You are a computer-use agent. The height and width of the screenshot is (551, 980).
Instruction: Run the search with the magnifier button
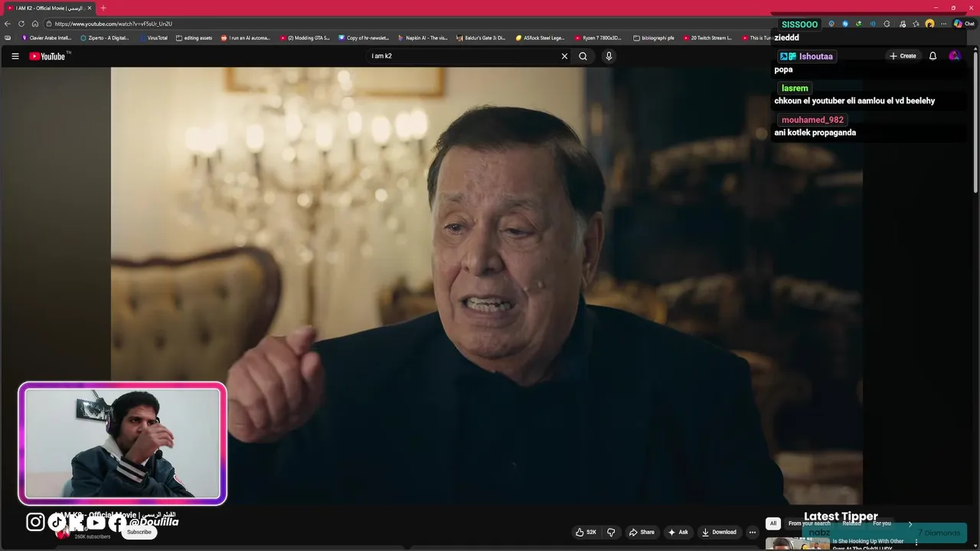pyautogui.click(x=583, y=56)
